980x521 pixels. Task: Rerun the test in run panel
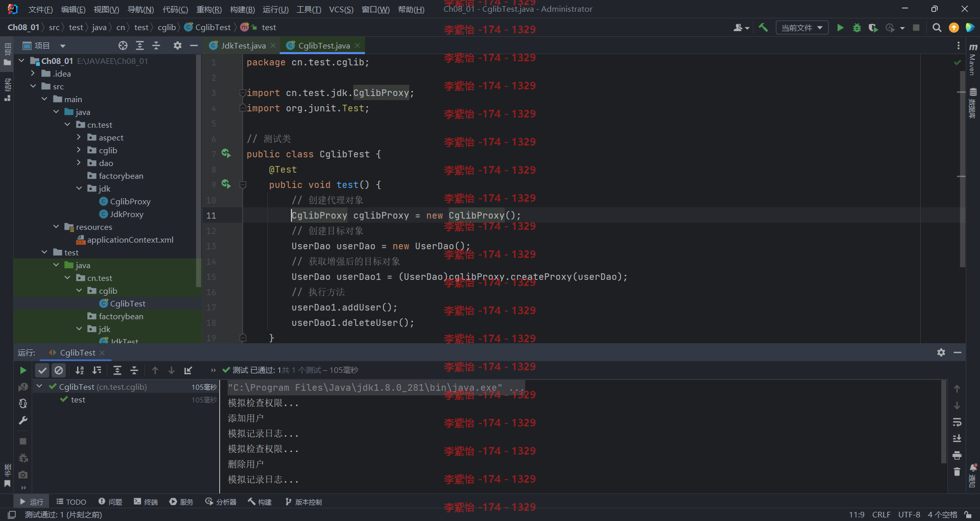point(23,370)
